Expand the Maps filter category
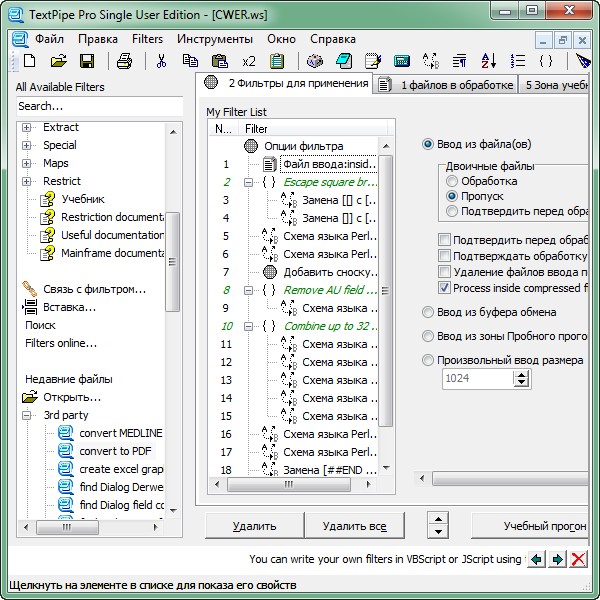The width and height of the screenshot is (600, 600). click(27, 164)
